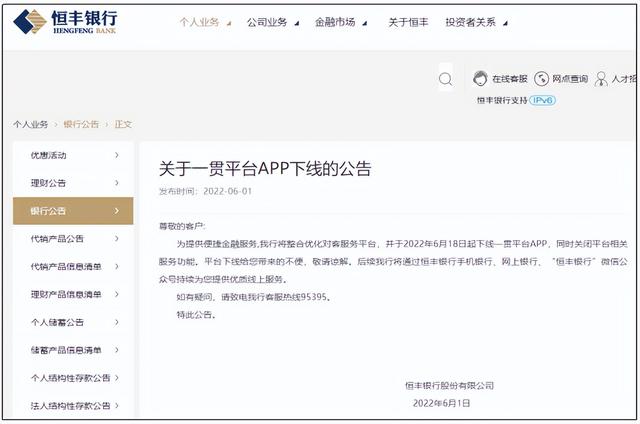This screenshot has width=640, height=424.
Task: Click 个人业务 breadcrumb link
Action: 30,124
